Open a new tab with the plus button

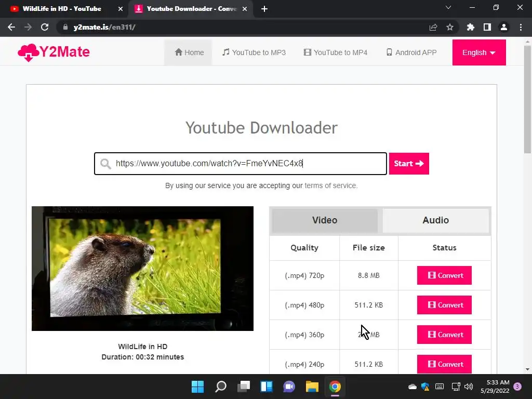click(264, 9)
